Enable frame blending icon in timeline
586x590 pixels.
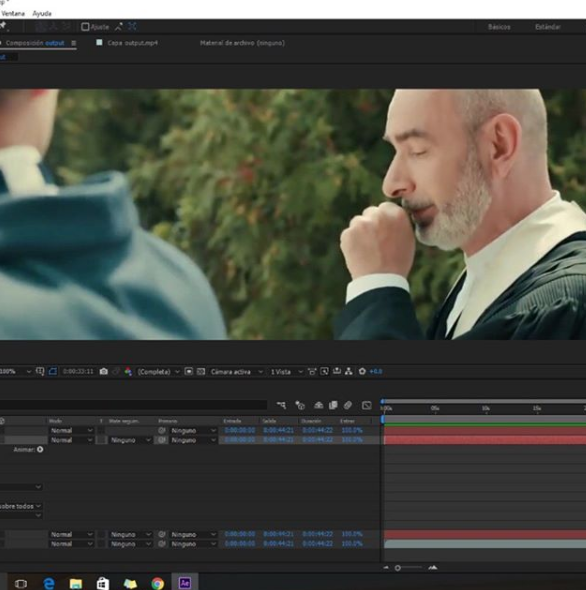click(x=333, y=405)
